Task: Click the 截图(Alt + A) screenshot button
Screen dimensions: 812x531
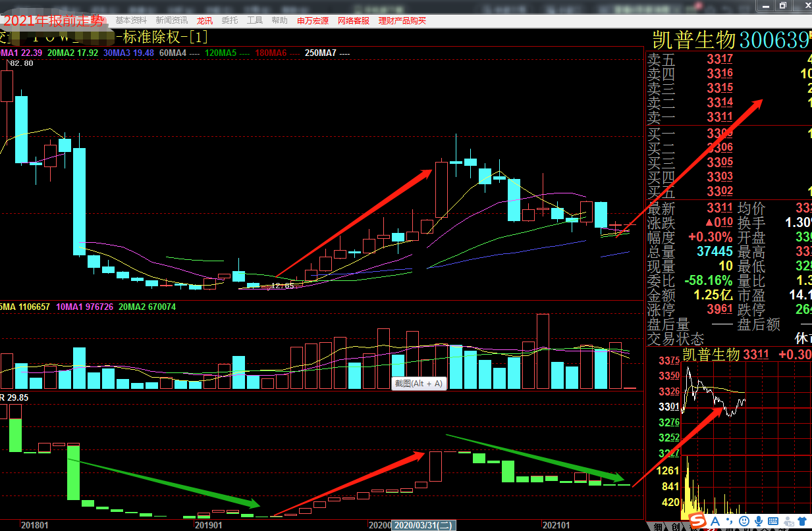Action: (420, 384)
